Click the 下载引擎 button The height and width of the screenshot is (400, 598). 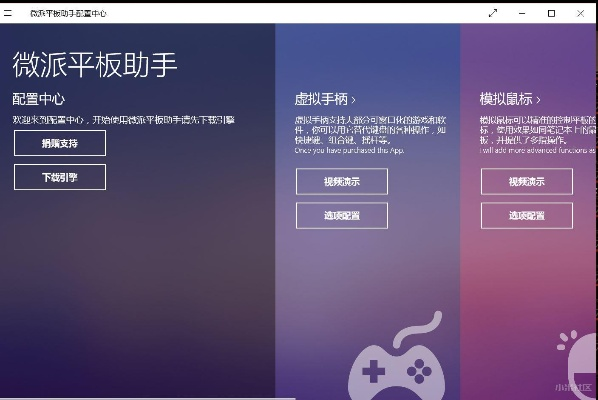click(x=60, y=177)
